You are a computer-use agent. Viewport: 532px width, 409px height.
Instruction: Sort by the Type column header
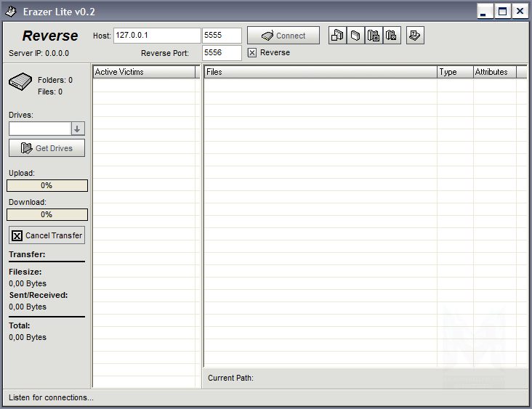coord(455,72)
